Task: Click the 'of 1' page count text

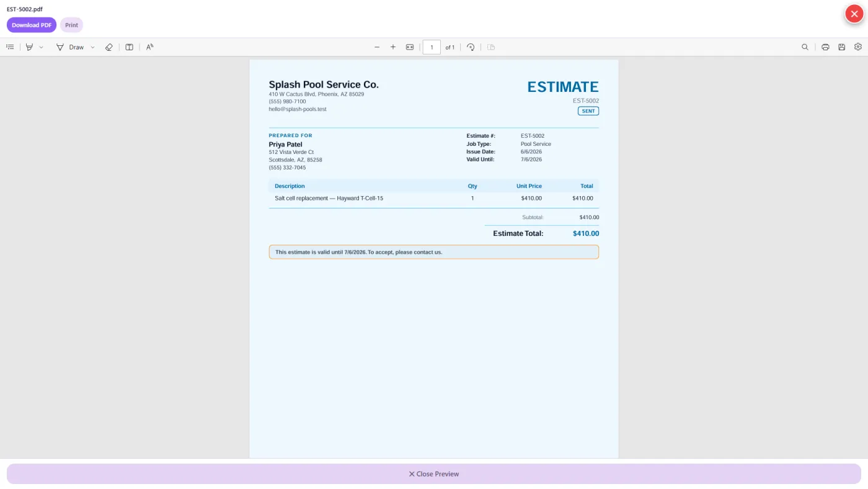Action: 450,47
